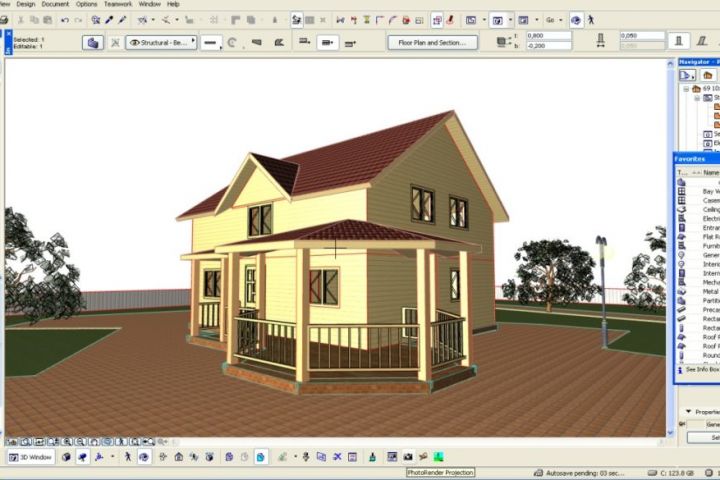Click the offset field showing -0,200
Image resolution: width=720 pixels, height=480 pixels.
click(x=549, y=45)
